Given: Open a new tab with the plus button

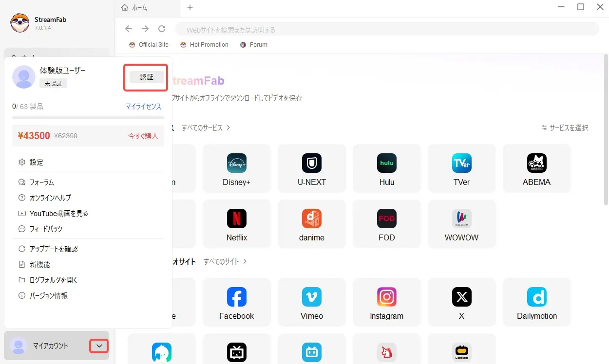Looking at the screenshot, I should tap(190, 7).
